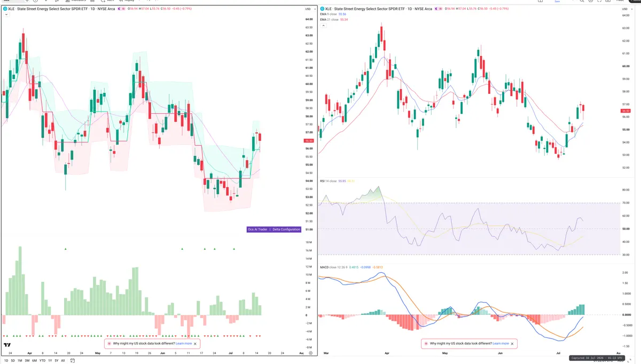The height and width of the screenshot is (364, 641).
Task: Select MACD close 12 26 9 legend
Action: pyautogui.click(x=333, y=267)
